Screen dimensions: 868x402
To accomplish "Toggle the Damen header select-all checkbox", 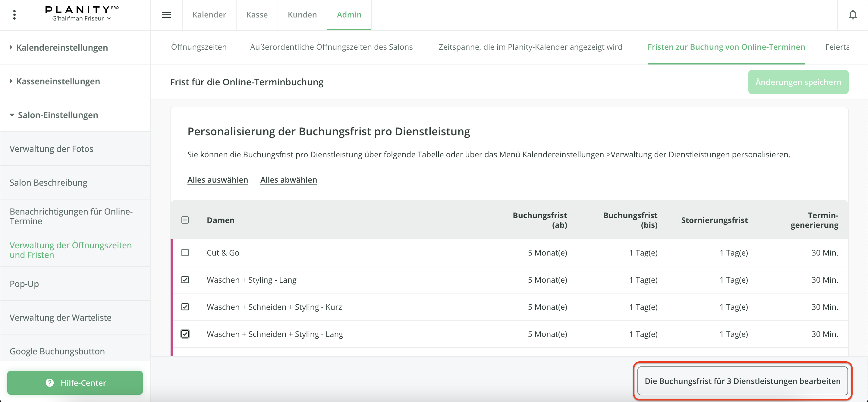I will click(185, 220).
